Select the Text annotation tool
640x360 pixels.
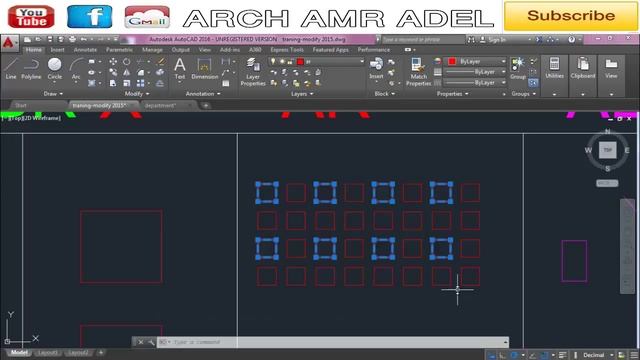coord(180,69)
